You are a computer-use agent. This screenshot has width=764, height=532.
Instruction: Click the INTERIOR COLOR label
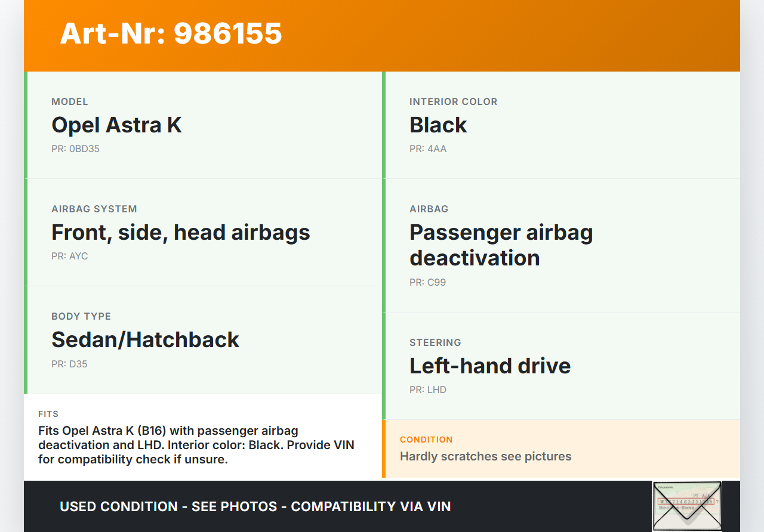[x=453, y=101]
